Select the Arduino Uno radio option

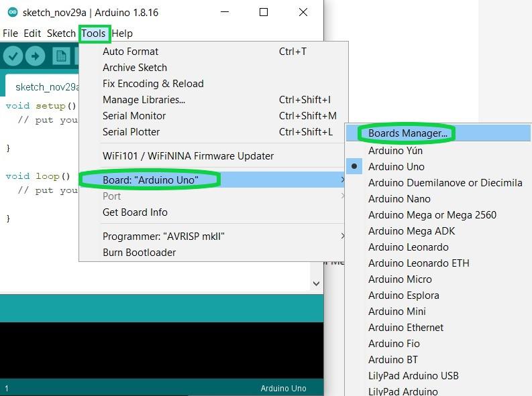396,166
